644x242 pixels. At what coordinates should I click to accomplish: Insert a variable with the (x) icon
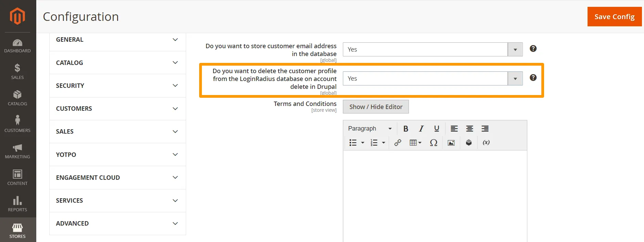point(486,143)
